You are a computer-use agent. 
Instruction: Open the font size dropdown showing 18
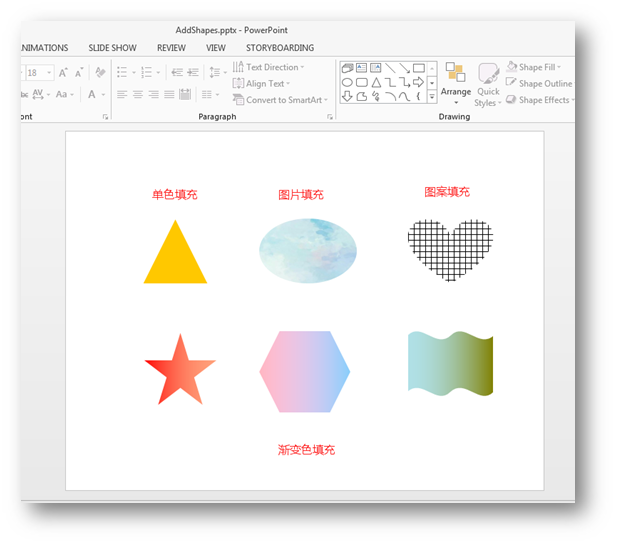pyautogui.click(x=49, y=73)
